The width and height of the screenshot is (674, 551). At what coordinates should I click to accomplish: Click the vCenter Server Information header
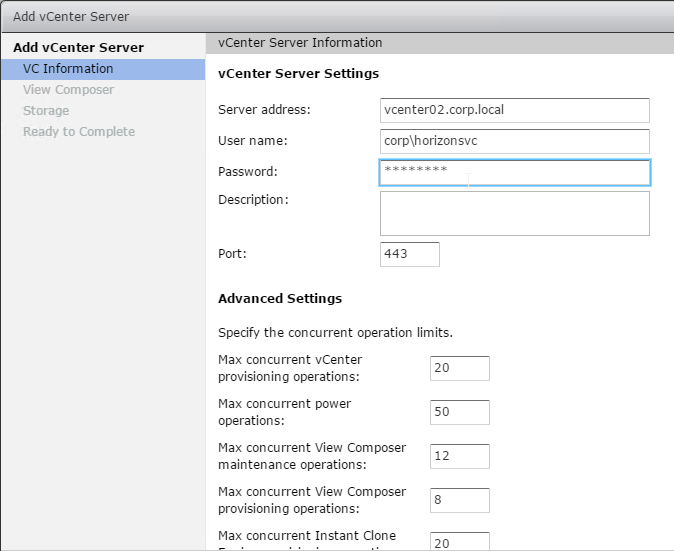pos(300,43)
